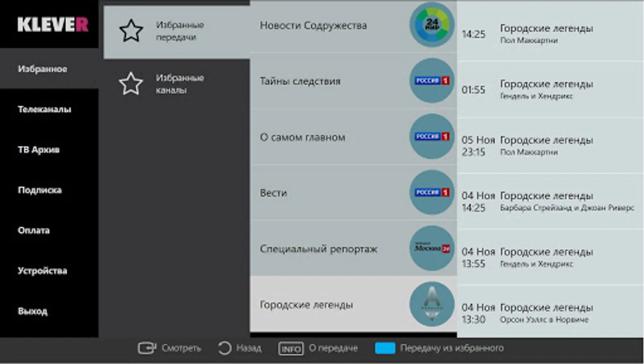Image resolution: width=644 pixels, height=364 pixels.
Task: Click the Россия 1 logo beside О самом главном
Action: pos(432,136)
